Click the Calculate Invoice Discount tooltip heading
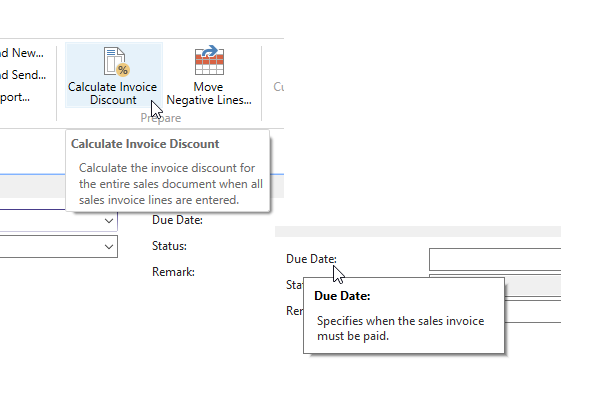This screenshot has width=593, height=404. click(x=145, y=144)
